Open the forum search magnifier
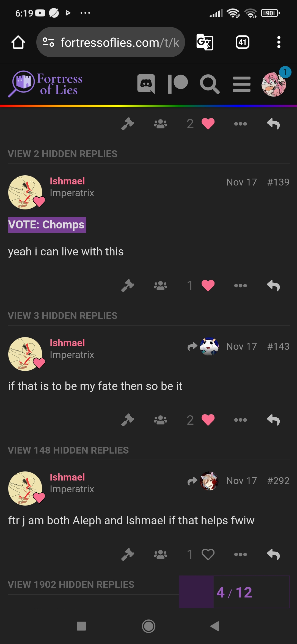Screen dimensions: 297x644 (210, 84)
